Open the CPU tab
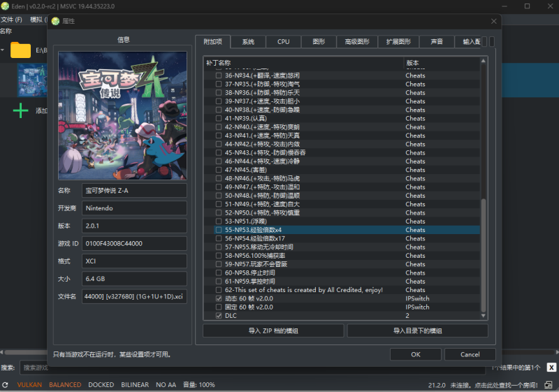The width and height of the screenshot is (559, 392). pyautogui.click(x=284, y=42)
